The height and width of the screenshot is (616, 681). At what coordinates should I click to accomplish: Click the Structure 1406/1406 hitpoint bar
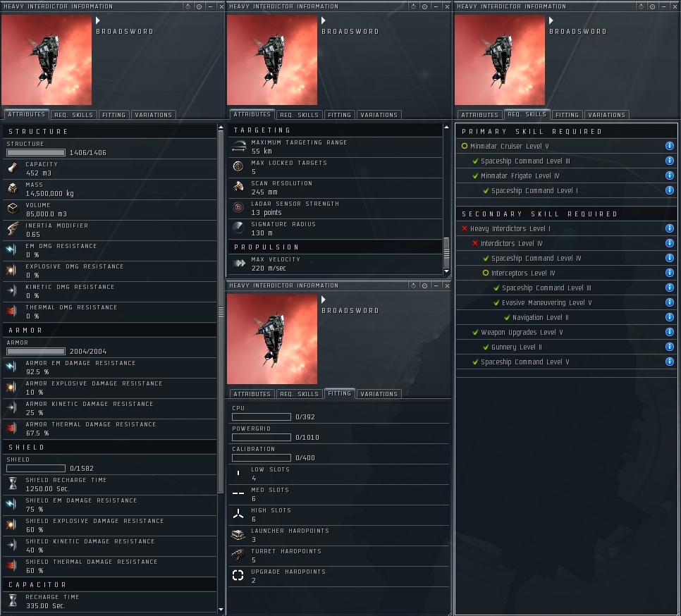click(36, 152)
